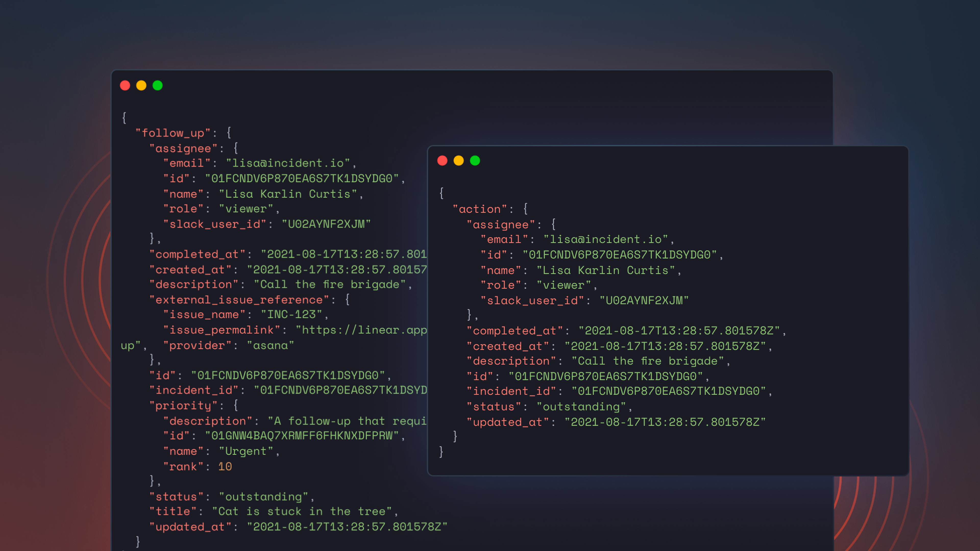Select the "updated_at" key in the follow_up window
980x551 pixels.
point(190,527)
